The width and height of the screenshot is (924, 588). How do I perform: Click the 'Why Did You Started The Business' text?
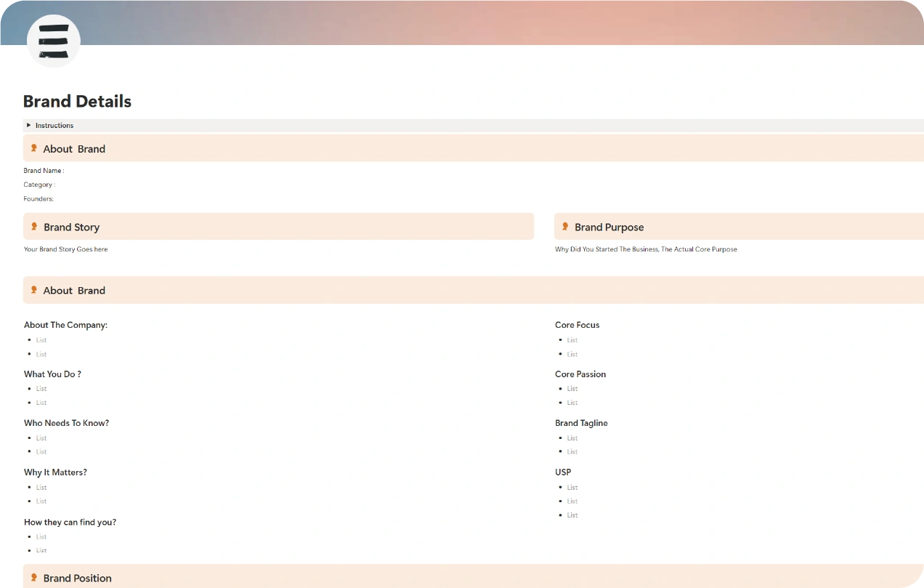tap(646, 249)
